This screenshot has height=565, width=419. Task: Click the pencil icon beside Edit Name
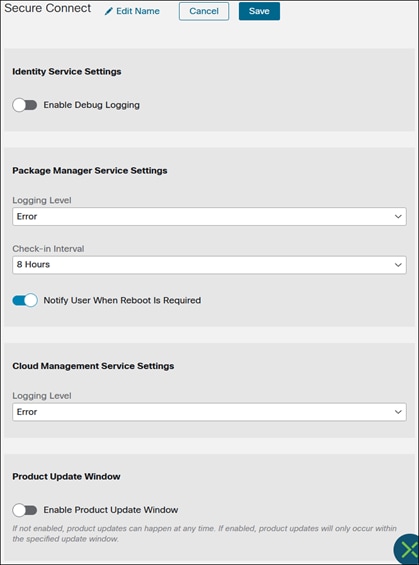pos(108,12)
